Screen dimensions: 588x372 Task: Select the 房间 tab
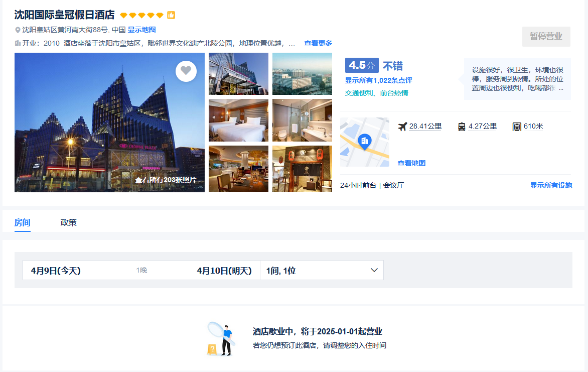pos(23,222)
